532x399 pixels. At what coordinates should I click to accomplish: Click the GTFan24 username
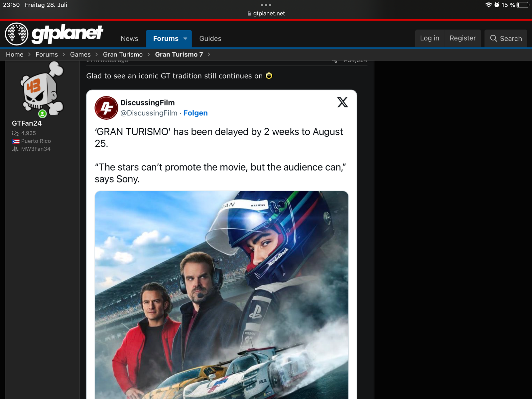(x=27, y=123)
